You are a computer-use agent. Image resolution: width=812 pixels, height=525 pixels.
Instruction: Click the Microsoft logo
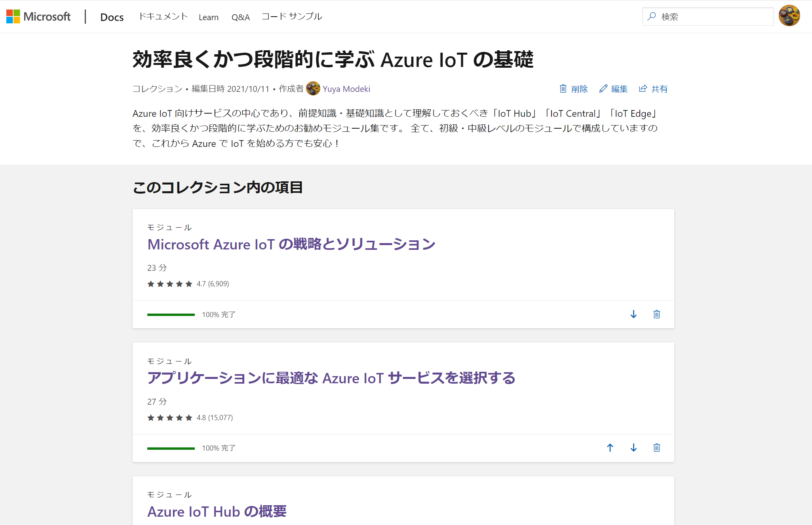38,17
